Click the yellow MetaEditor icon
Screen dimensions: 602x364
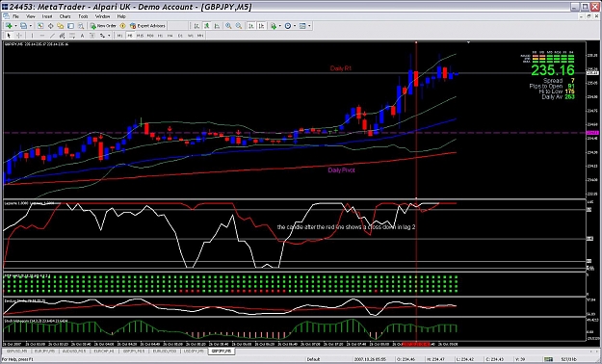tap(123, 26)
